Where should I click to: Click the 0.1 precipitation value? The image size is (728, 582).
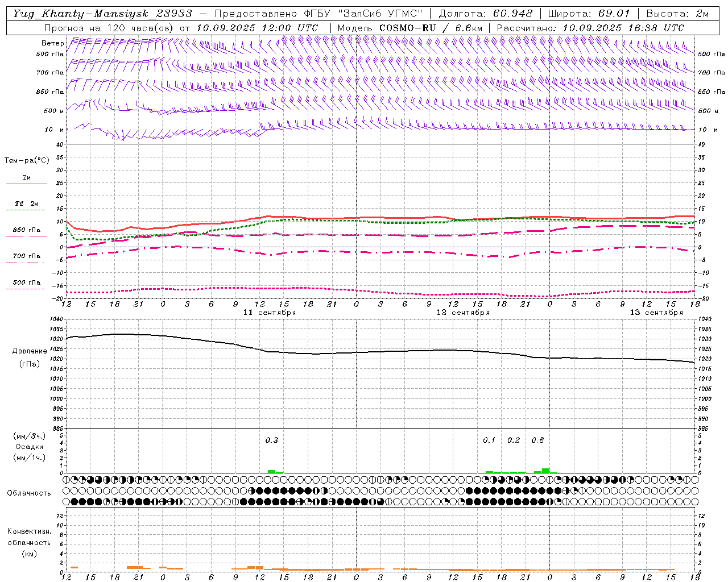(489, 440)
